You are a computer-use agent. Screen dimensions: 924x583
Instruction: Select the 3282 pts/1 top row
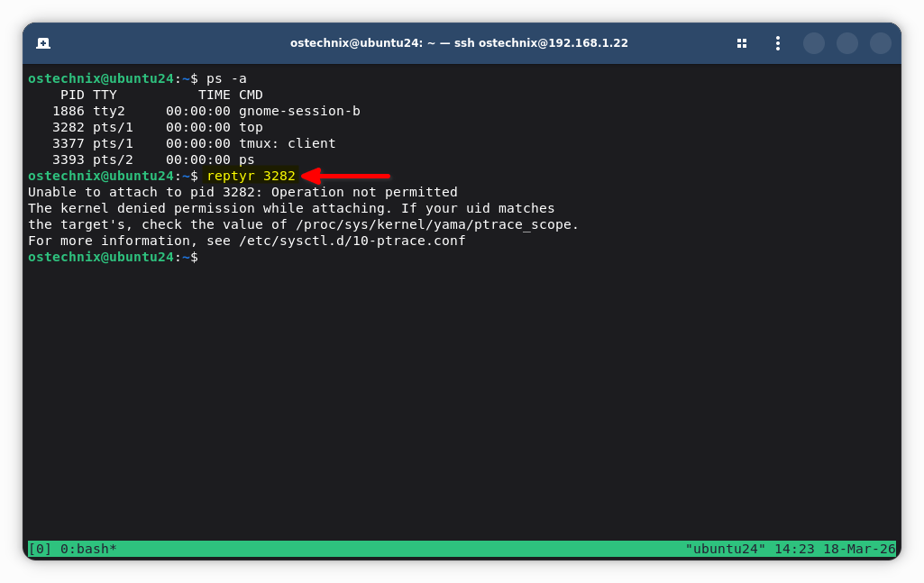(158, 127)
